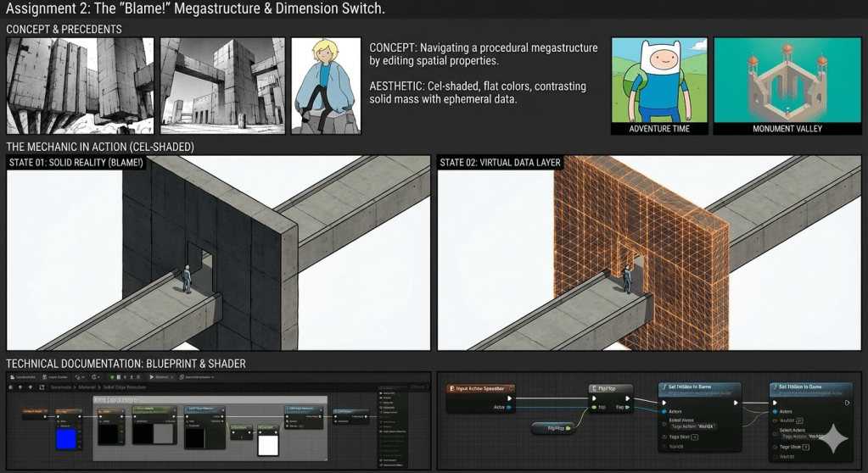Click the Save button in material editor toolbar

coord(23,376)
